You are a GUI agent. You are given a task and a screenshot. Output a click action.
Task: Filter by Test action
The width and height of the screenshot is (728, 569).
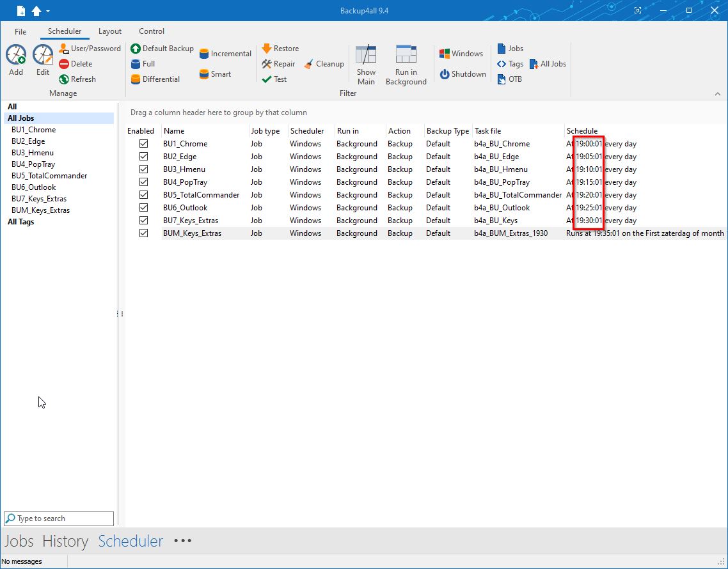click(x=274, y=79)
